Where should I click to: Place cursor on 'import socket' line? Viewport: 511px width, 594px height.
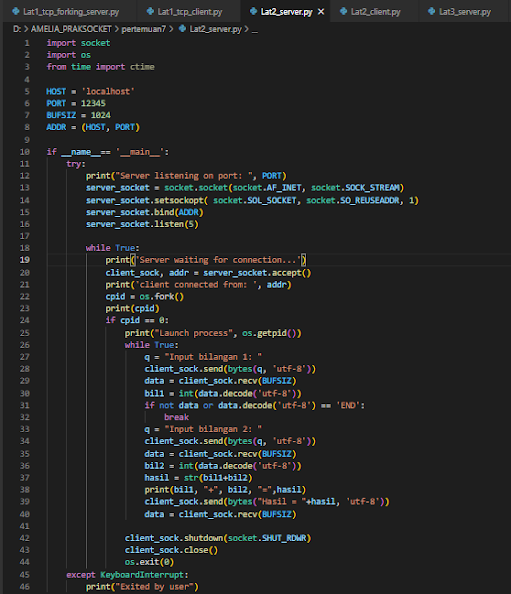78,43
